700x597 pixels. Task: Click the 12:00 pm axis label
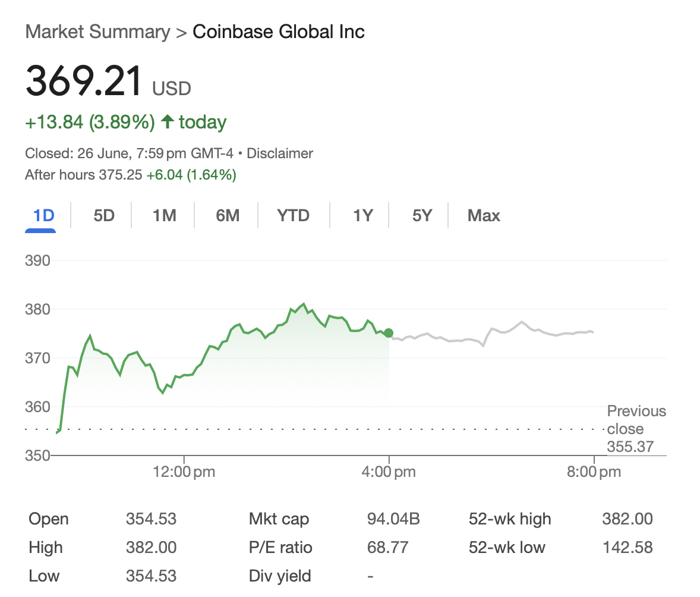click(184, 472)
